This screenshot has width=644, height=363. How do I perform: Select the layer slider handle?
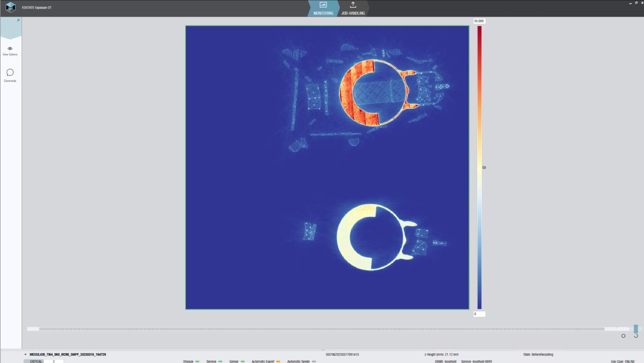[636, 329]
